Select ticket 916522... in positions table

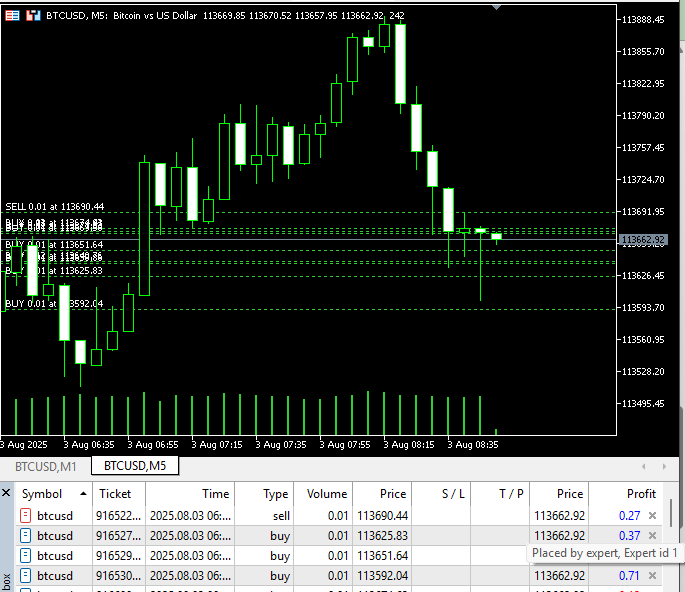tap(118, 516)
